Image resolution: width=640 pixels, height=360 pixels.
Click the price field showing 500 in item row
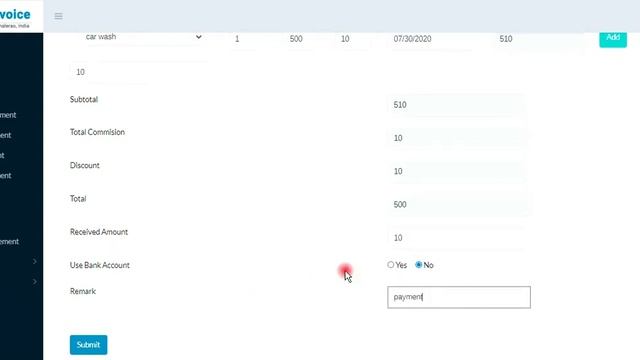click(300, 39)
